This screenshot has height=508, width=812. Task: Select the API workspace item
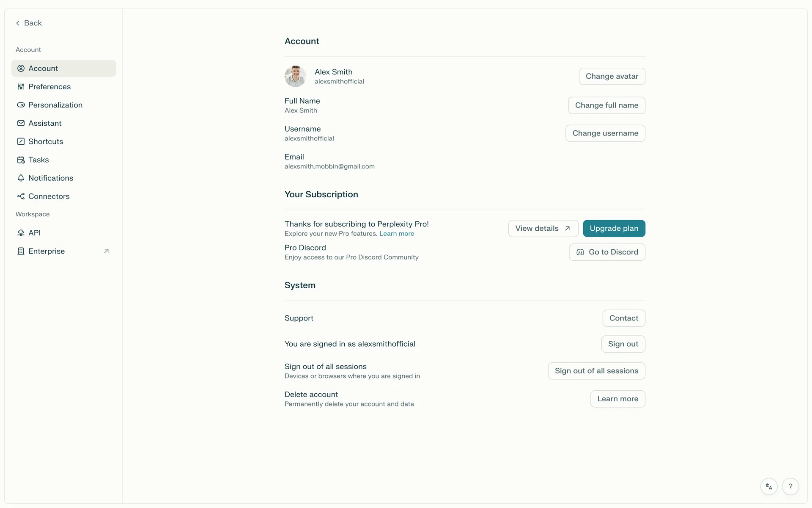[x=34, y=233]
